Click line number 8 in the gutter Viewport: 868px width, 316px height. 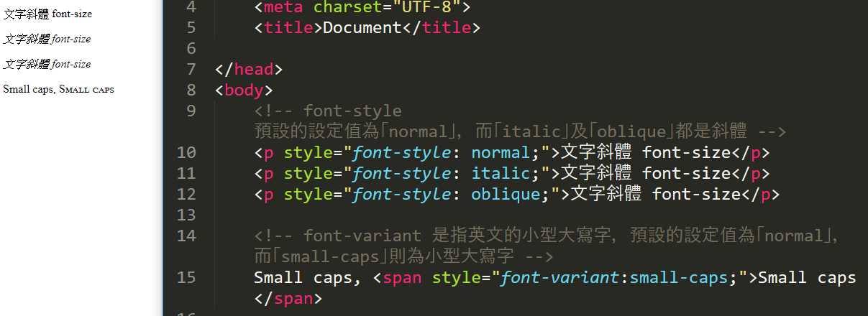190,90
